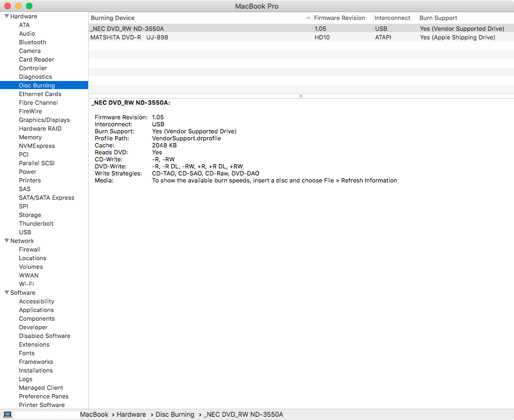
Task: Click Disc Burning in the path bar
Action: [x=175, y=415]
